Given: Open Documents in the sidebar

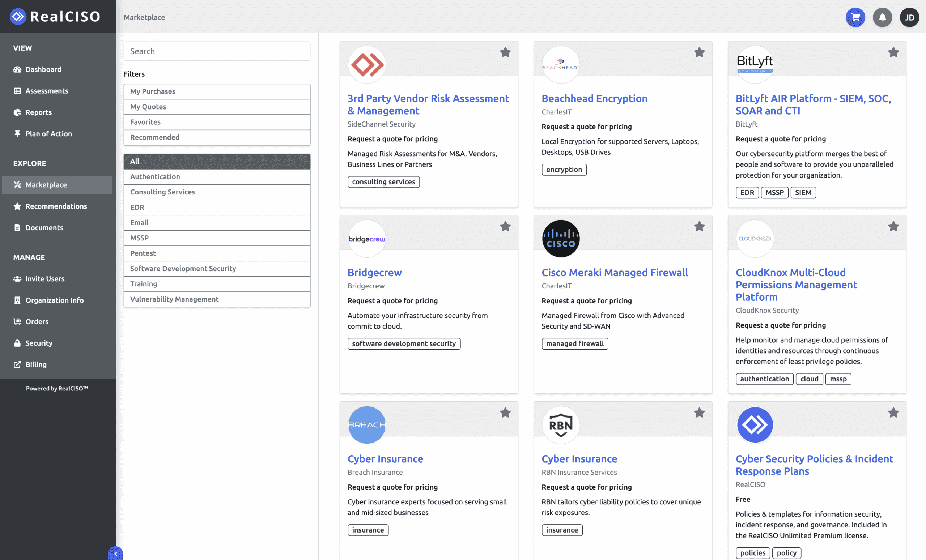Looking at the screenshot, I should pos(57,228).
